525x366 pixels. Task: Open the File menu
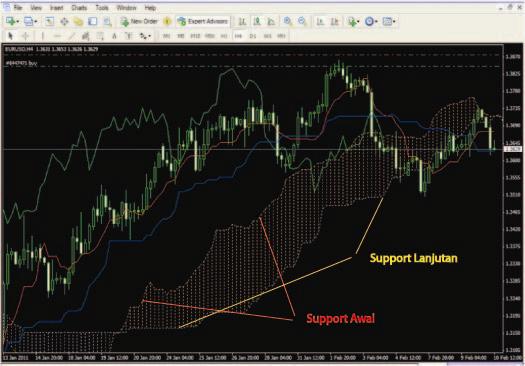pyautogui.click(x=18, y=8)
